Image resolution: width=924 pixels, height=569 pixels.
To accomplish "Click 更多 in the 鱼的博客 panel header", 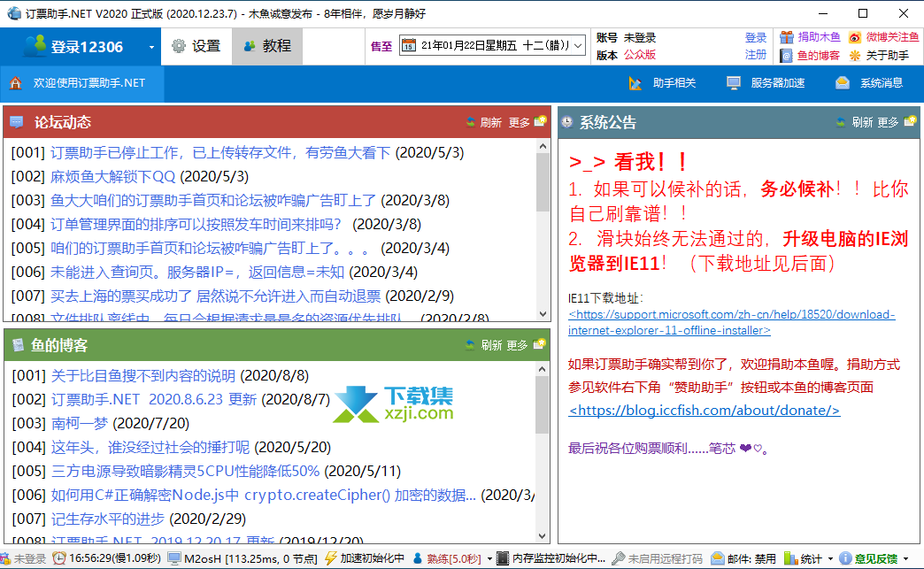I will click(517, 345).
